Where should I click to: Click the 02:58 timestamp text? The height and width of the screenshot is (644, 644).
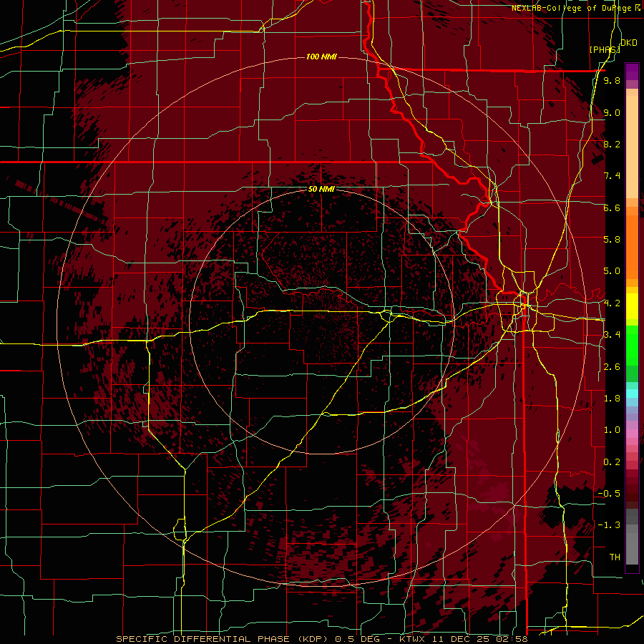(x=512, y=639)
